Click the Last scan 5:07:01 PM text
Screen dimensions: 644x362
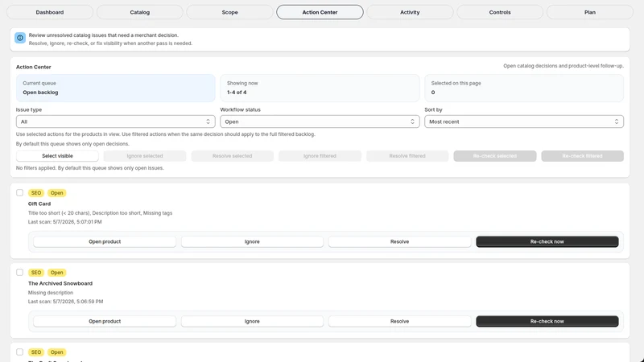tap(65, 222)
